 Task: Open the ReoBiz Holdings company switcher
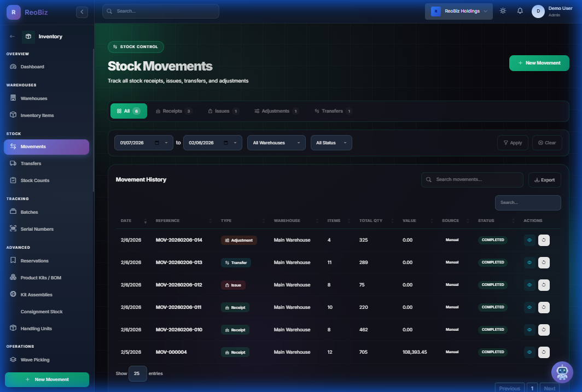(458, 10)
